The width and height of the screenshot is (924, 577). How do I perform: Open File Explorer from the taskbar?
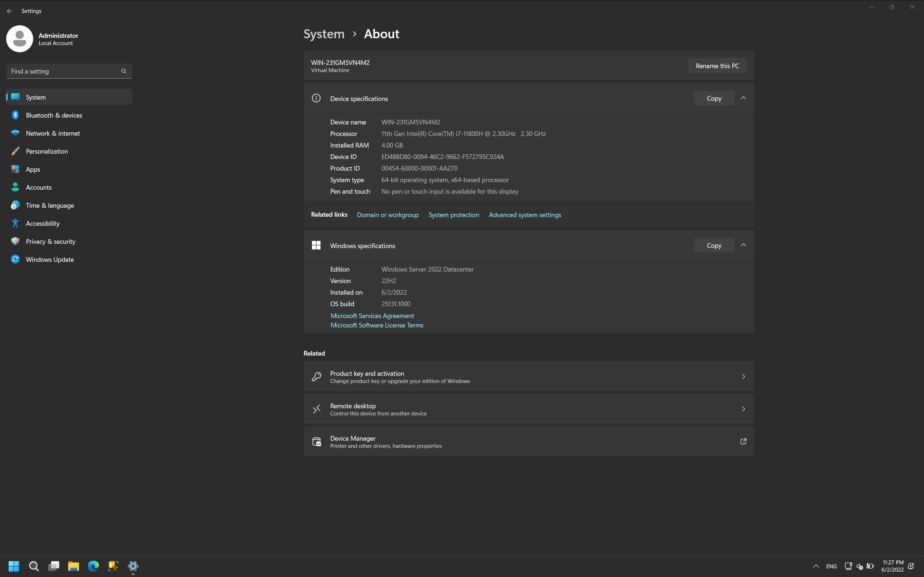coord(74,566)
